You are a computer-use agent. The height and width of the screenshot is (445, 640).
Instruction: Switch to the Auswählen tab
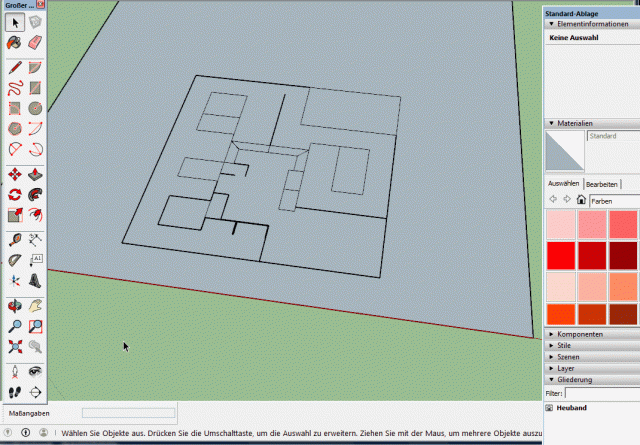(x=563, y=184)
